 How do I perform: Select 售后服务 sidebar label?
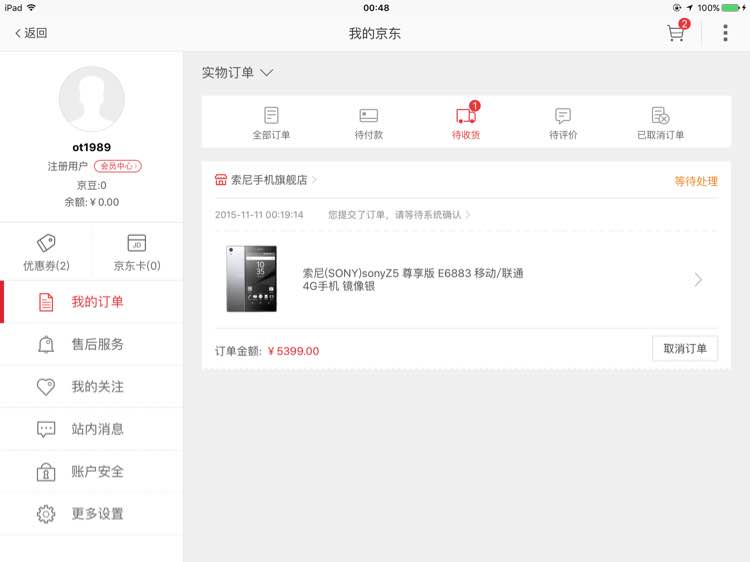pos(98,344)
